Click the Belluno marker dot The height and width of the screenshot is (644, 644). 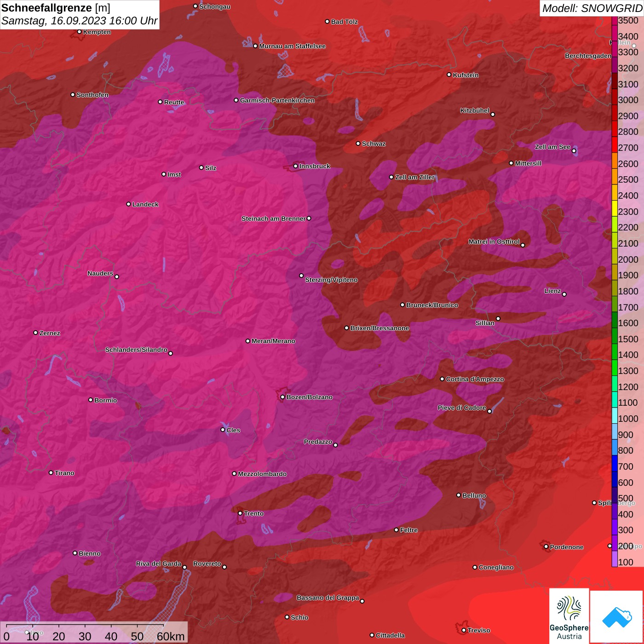(459, 495)
